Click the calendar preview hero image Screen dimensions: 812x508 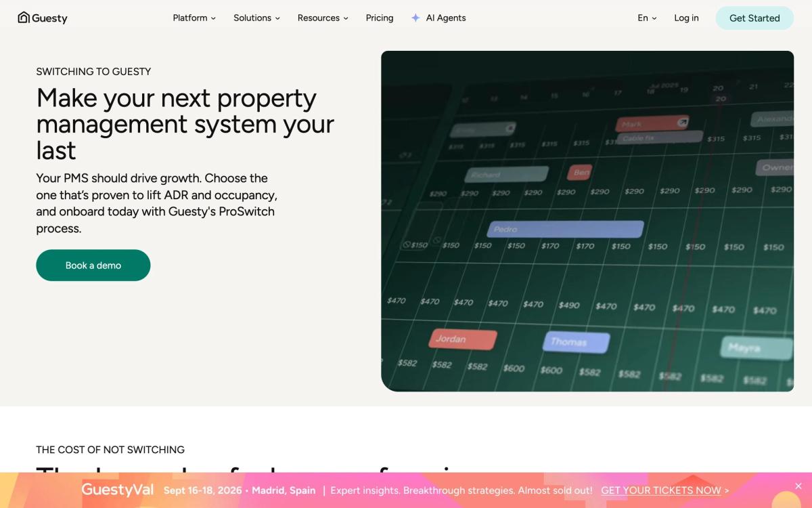[587, 221]
